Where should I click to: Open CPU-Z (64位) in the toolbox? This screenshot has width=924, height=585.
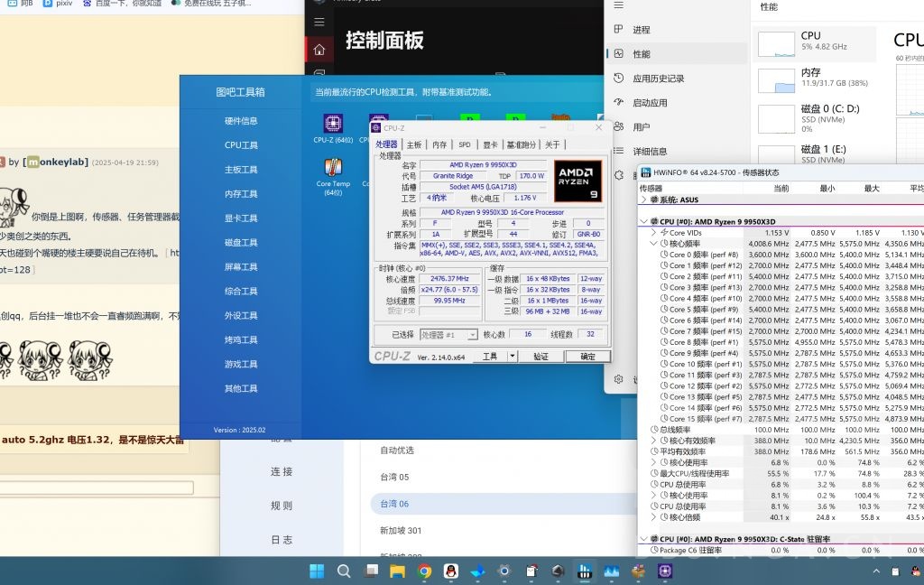333,126
